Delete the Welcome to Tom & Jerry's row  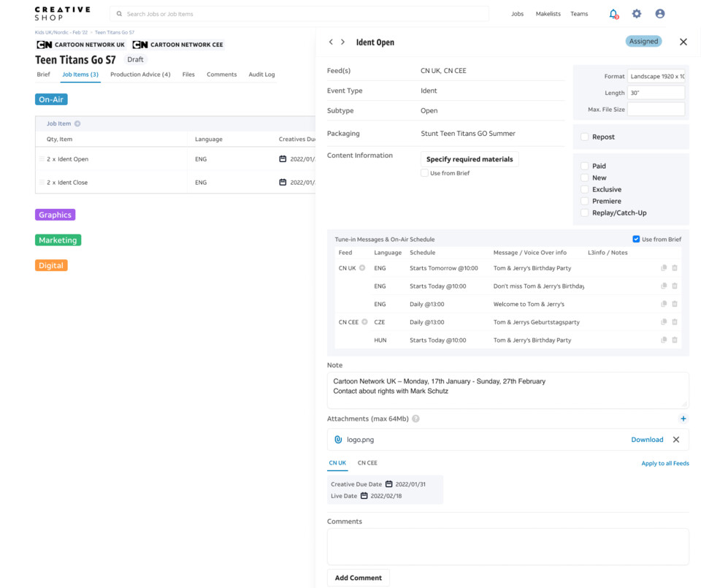[675, 304]
